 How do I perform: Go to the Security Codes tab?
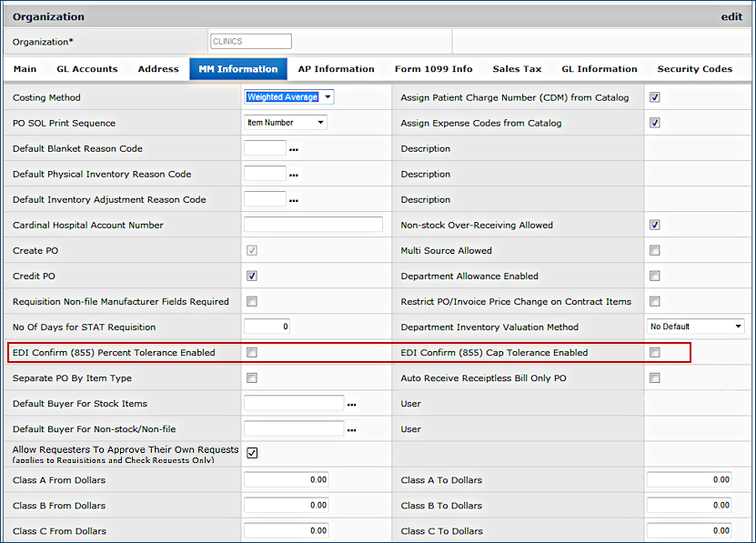(x=694, y=69)
